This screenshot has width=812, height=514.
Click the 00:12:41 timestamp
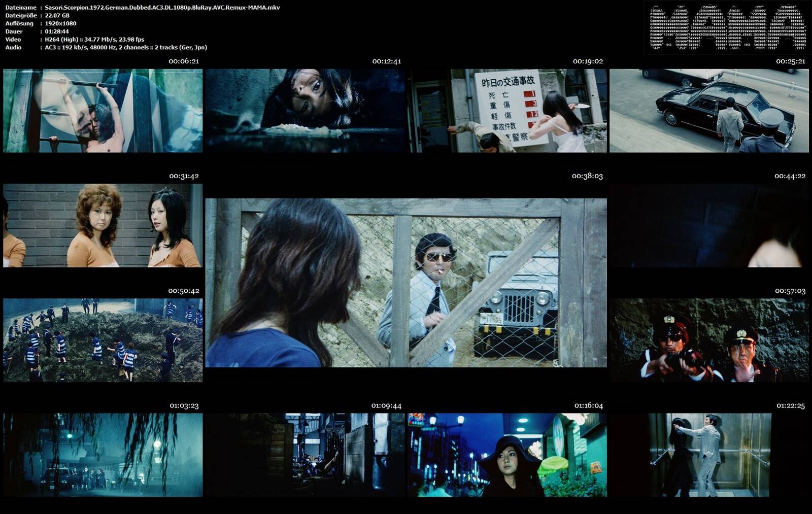(387, 61)
